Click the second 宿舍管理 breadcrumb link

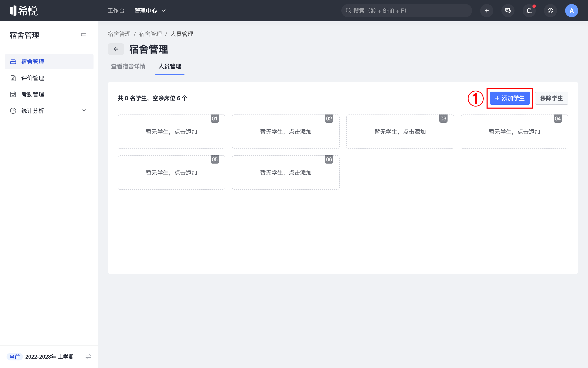[x=150, y=34]
